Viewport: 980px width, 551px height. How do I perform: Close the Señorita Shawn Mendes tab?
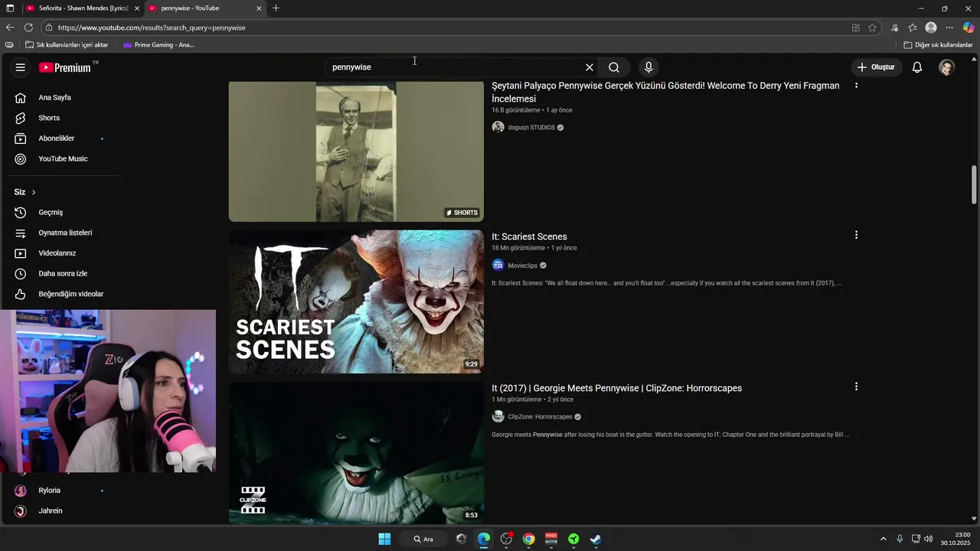tap(137, 8)
